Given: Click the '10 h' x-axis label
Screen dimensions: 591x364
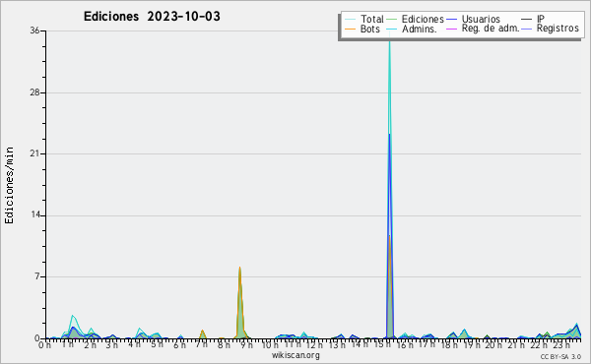Looking at the screenshot, I should [x=270, y=344].
